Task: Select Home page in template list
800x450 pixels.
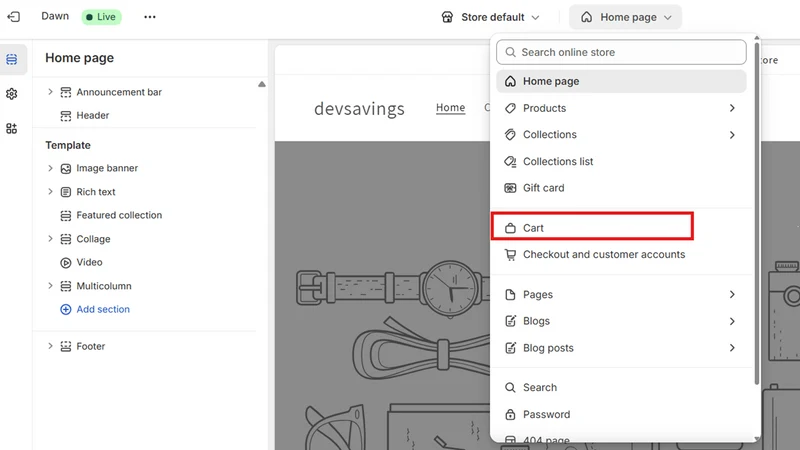Action: (x=621, y=82)
